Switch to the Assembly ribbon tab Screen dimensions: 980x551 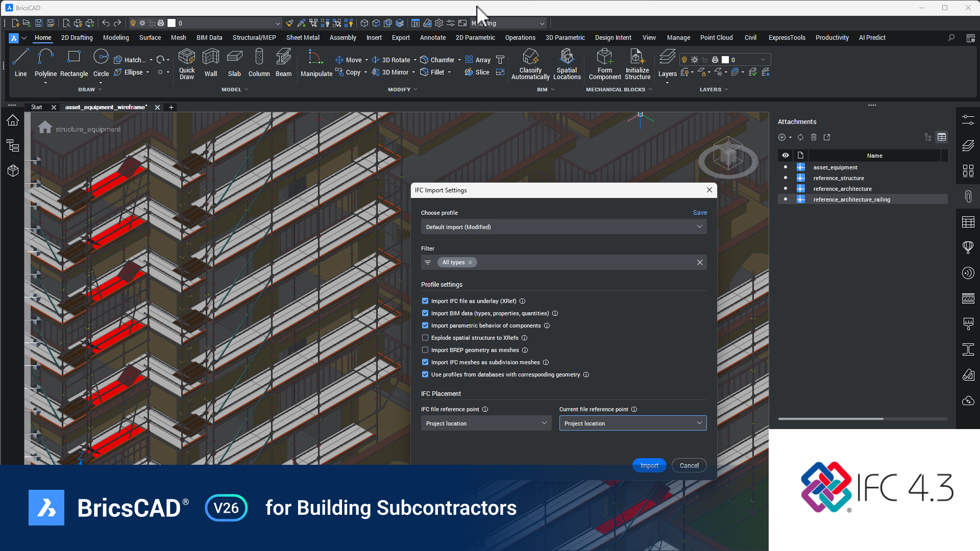click(342, 37)
